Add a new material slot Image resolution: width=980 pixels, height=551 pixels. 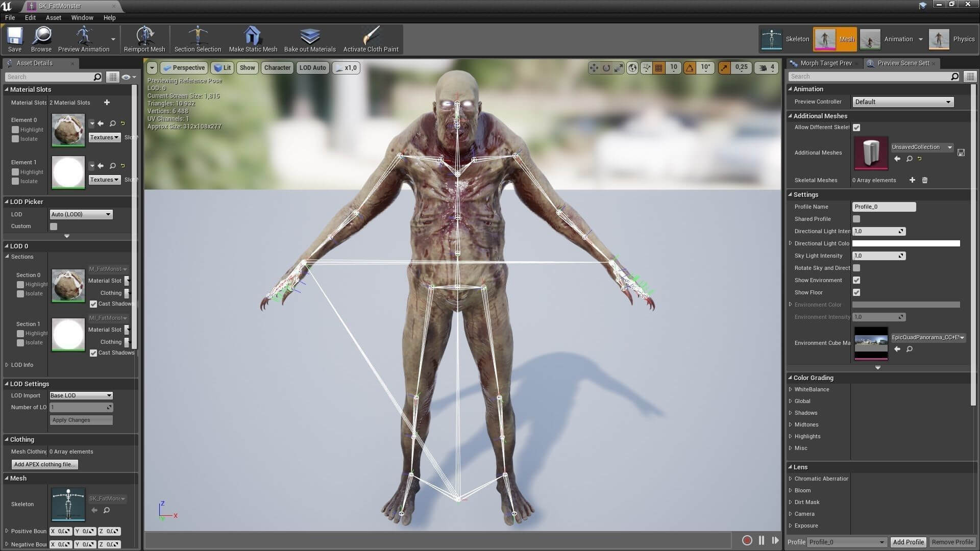(x=107, y=103)
